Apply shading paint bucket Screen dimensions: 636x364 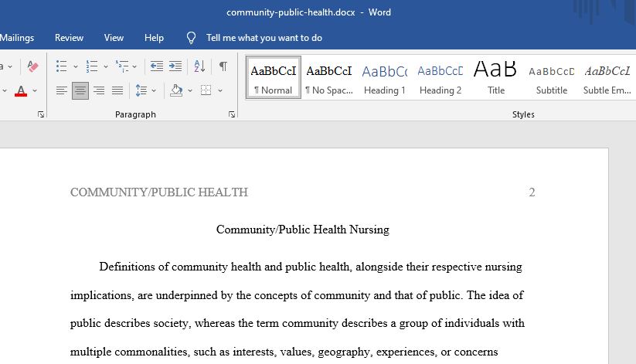[x=176, y=90]
